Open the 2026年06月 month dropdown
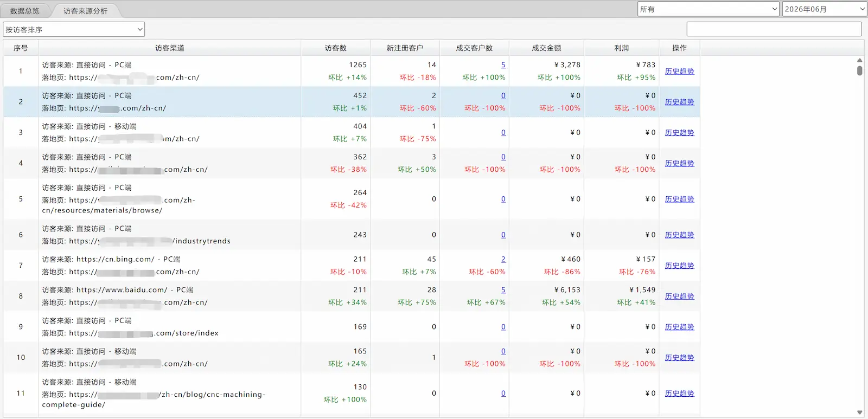This screenshot has width=868, height=419. point(825,9)
